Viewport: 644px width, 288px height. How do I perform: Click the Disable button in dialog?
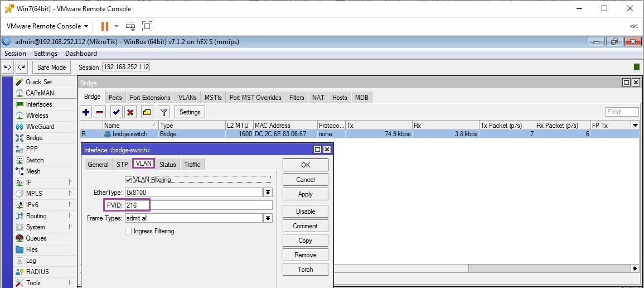click(x=305, y=211)
